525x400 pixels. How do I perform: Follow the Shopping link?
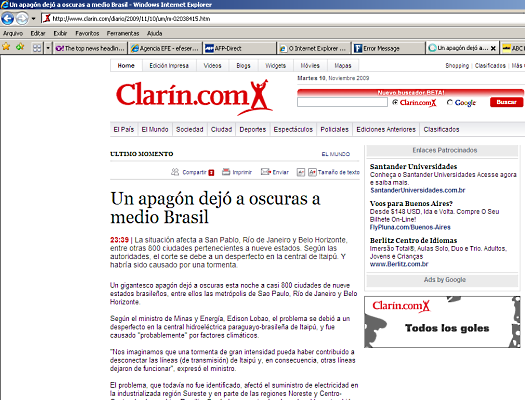457,66
